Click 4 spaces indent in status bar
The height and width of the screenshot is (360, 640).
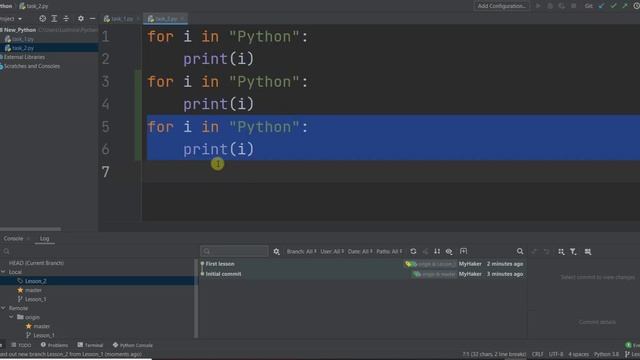(578, 354)
